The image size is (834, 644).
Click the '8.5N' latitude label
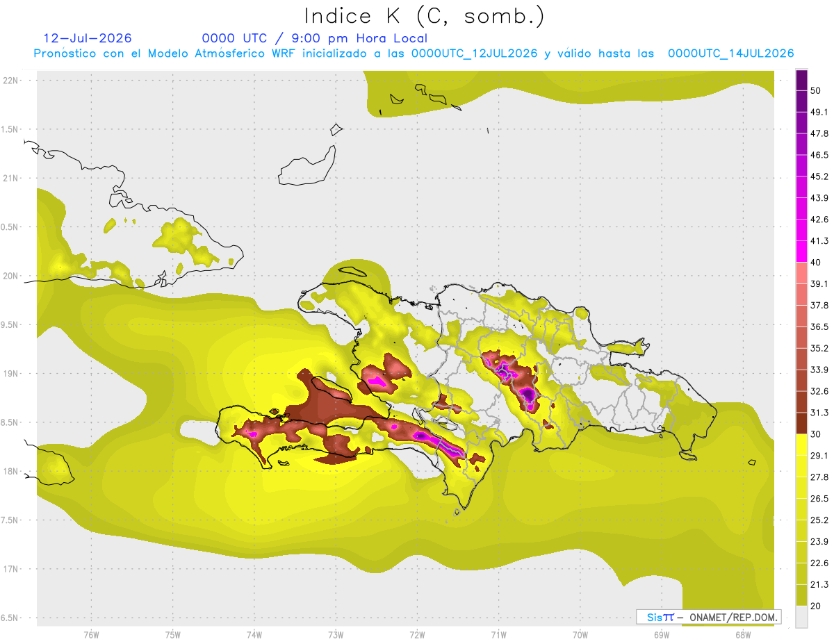10,422
